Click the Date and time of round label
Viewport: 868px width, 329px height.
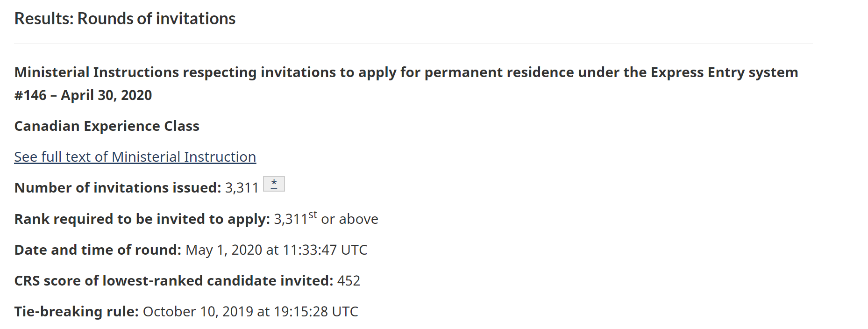point(98,250)
